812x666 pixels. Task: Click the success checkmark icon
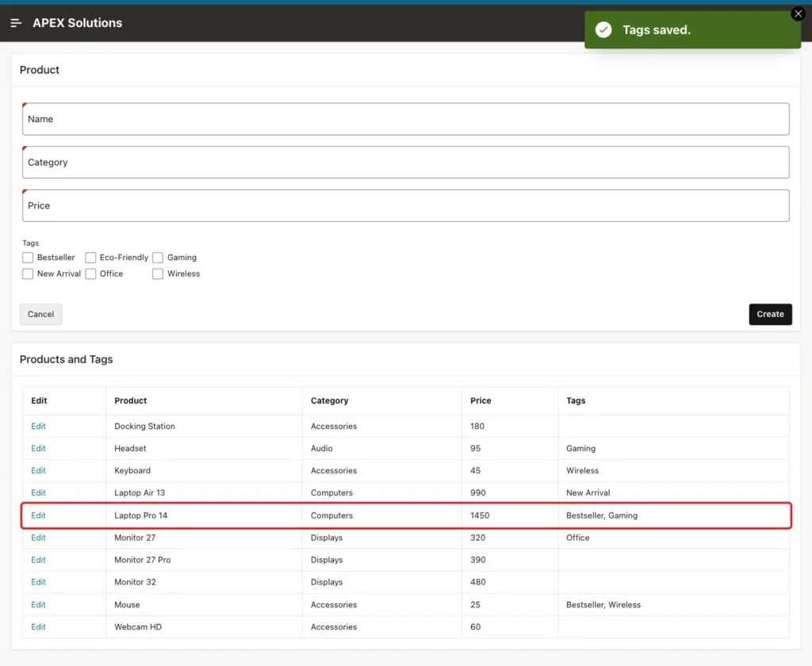point(603,30)
